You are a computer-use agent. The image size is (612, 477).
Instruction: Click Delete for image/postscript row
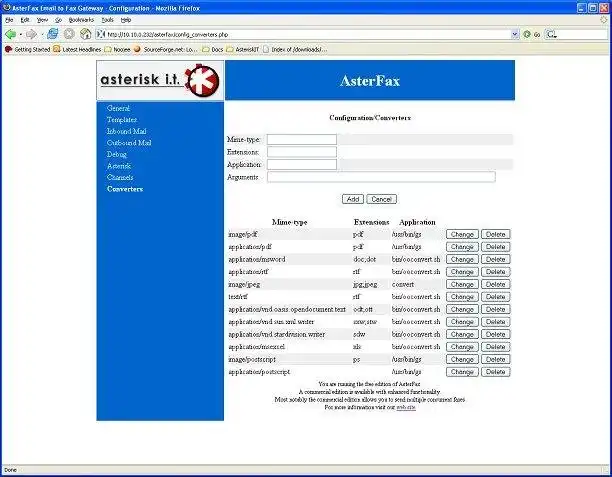coord(495,359)
